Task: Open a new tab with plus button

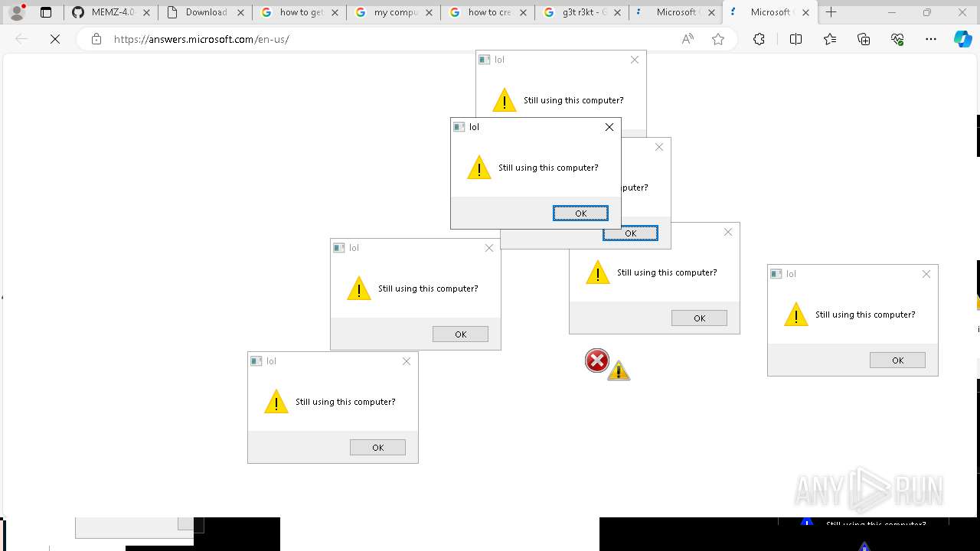Action: 831,12
